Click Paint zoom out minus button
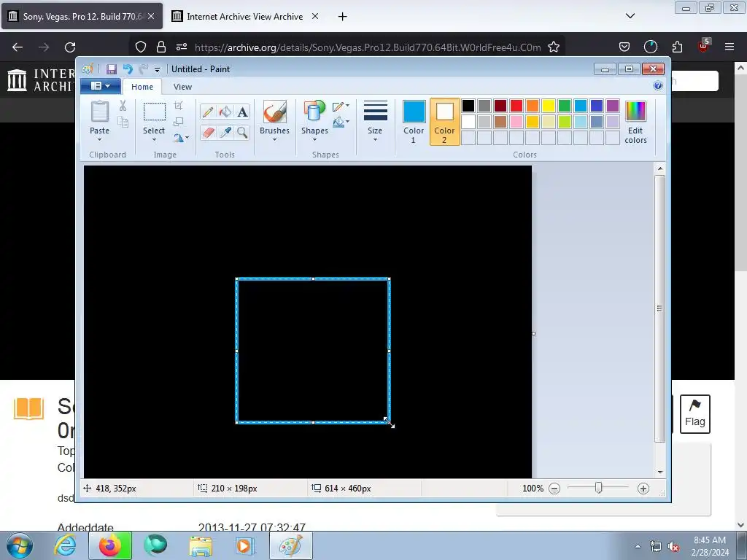This screenshot has height=560, width=747. tap(554, 489)
